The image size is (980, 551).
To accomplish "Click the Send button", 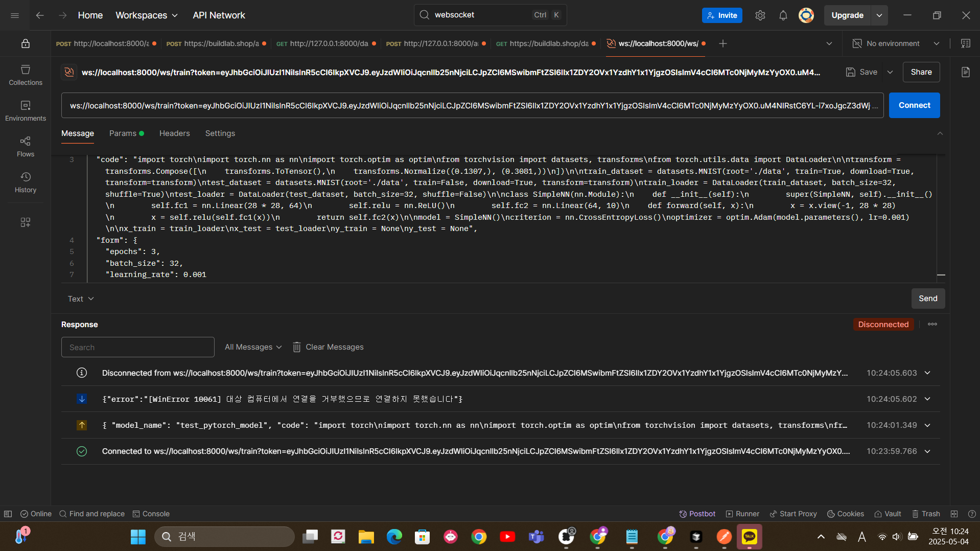I will pos(928,299).
